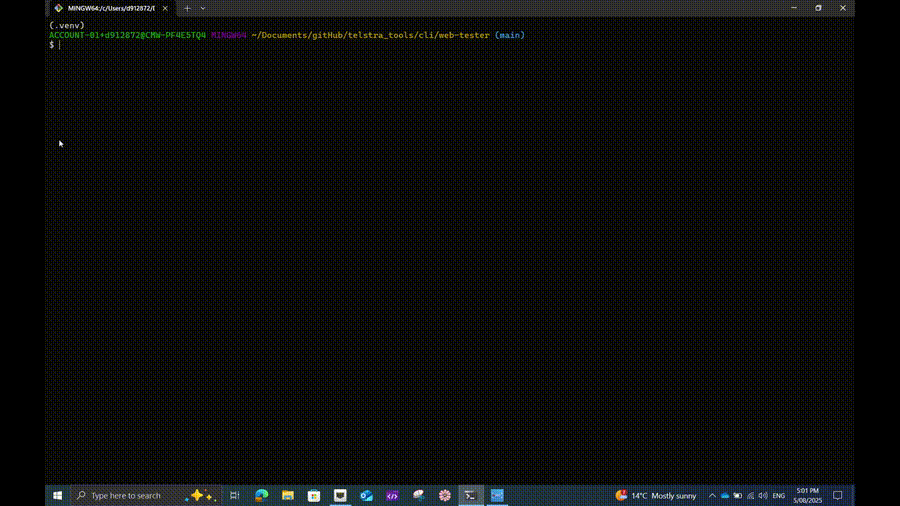Viewport: 900px width, 506px height.
Task: Open Task View from the taskbar
Action: click(235, 495)
